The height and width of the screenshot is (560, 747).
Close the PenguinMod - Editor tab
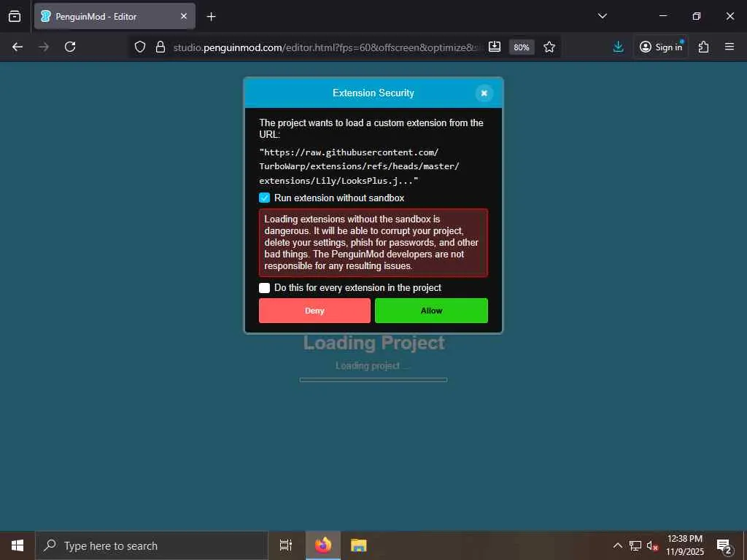pyautogui.click(x=184, y=16)
